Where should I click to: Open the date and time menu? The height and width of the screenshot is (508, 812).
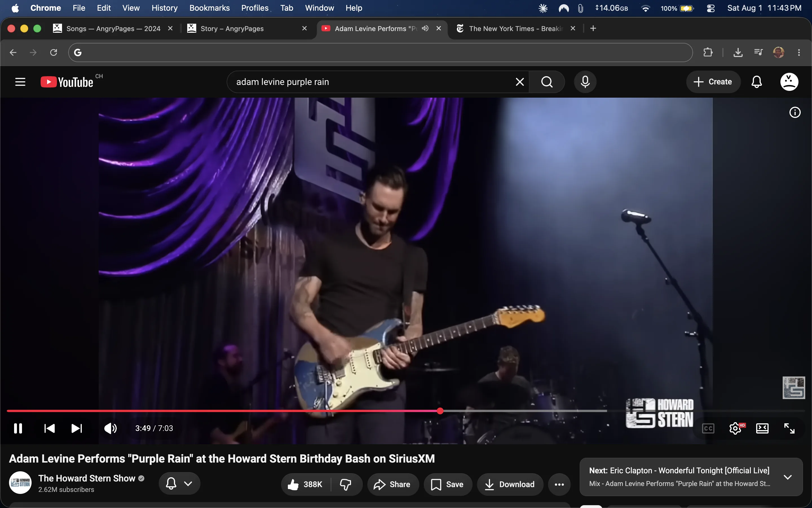[764, 8]
